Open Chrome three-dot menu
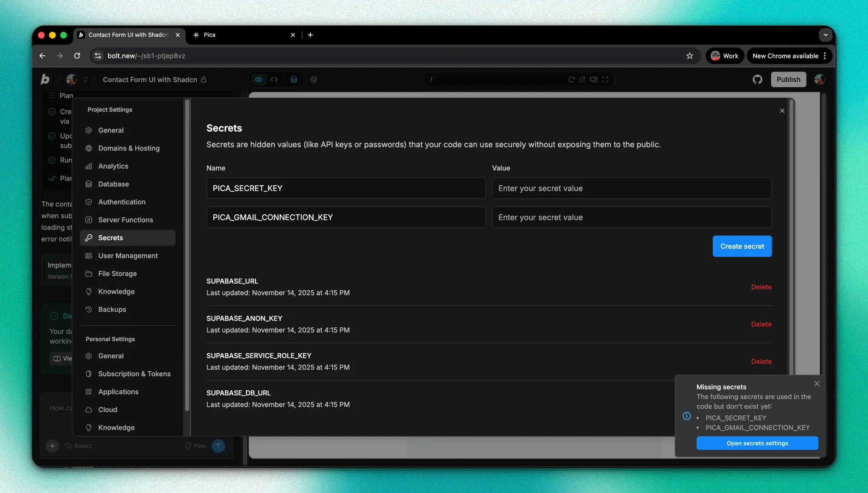This screenshot has height=493, width=868. (825, 56)
